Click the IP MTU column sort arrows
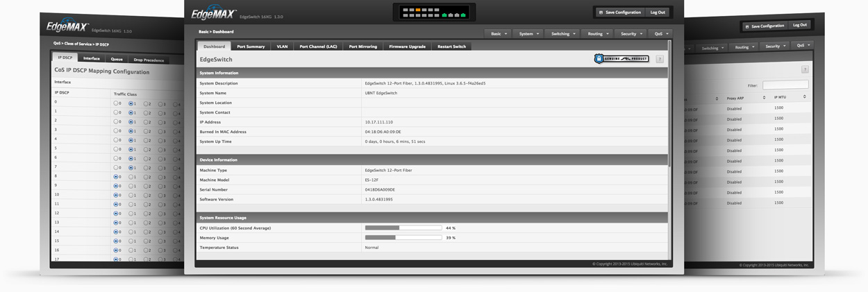868x292 pixels. click(804, 97)
